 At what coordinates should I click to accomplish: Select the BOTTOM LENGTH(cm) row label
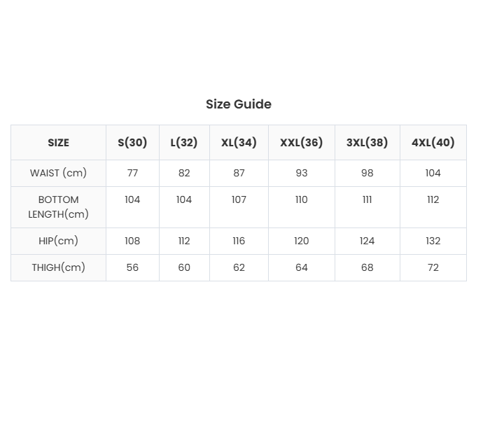click(59, 207)
